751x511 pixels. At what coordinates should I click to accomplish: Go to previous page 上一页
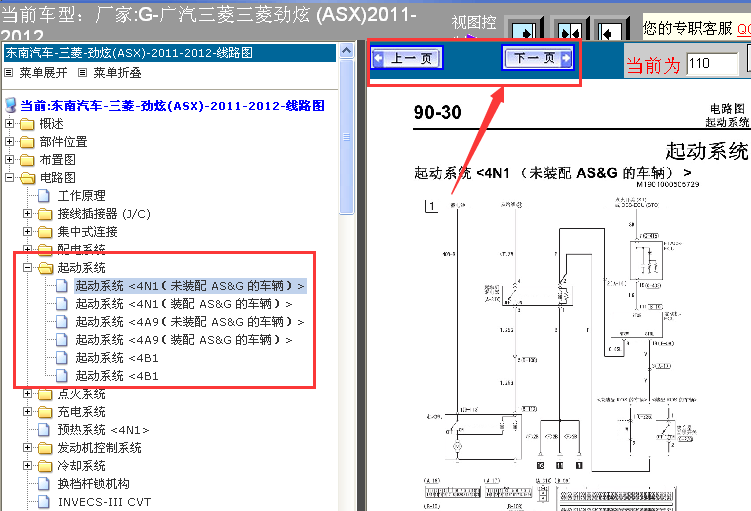coord(407,58)
